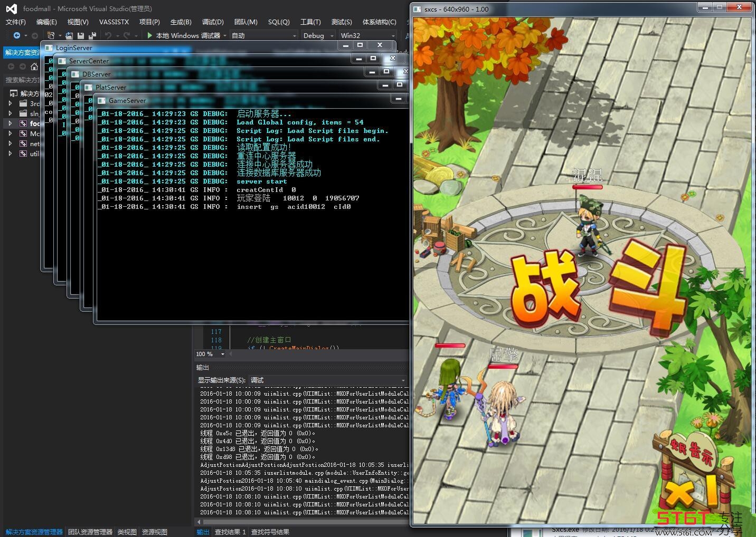Switch to 解决方案资源管理器 bottom tab
The height and width of the screenshot is (537, 756).
[34, 532]
